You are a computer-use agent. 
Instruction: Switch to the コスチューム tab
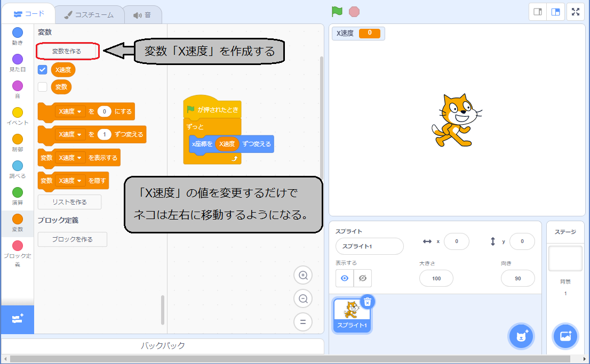click(89, 15)
